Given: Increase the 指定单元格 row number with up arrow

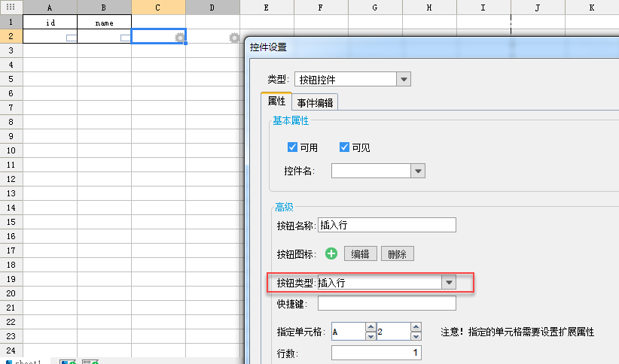Looking at the screenshot, I should tap(416, 327).
